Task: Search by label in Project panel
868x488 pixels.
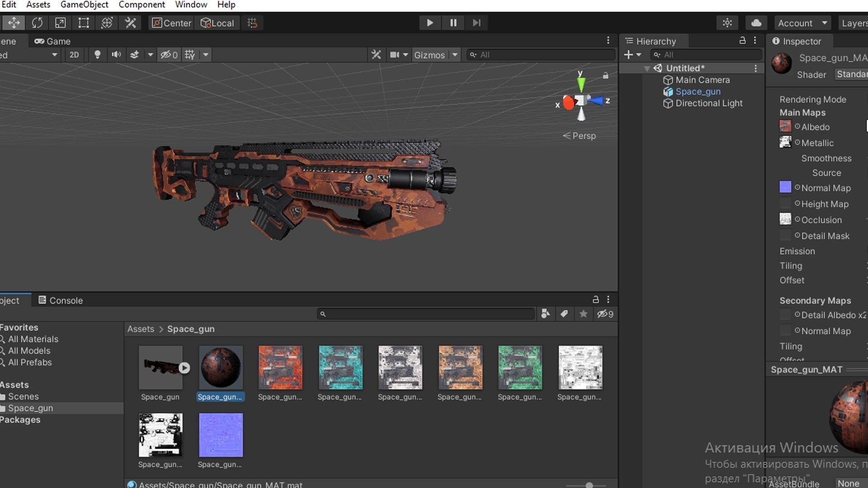Action: click(x=564, y=314)
